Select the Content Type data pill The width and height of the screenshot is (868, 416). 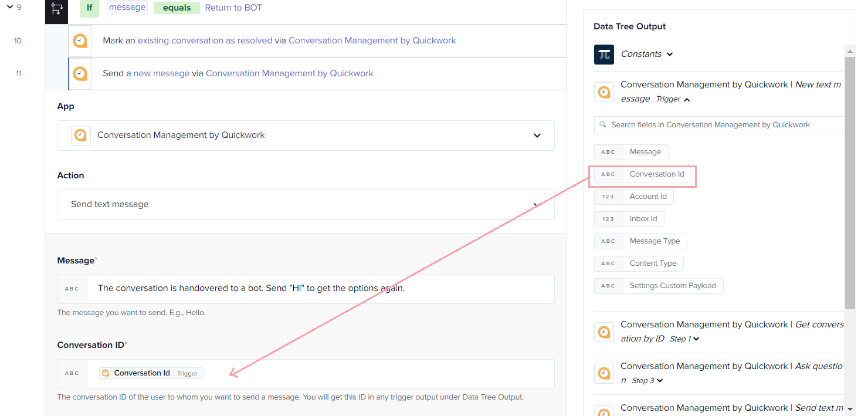tap(639, 263)
